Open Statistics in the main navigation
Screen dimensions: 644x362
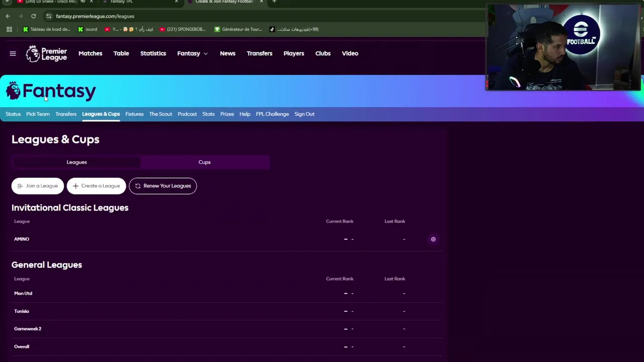point(153,53)
